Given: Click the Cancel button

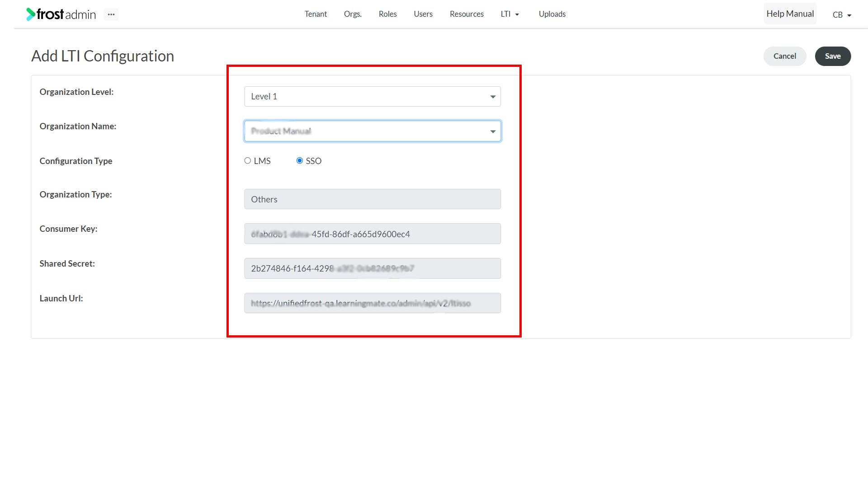Looking at the screenshot, I should point(785,56).
